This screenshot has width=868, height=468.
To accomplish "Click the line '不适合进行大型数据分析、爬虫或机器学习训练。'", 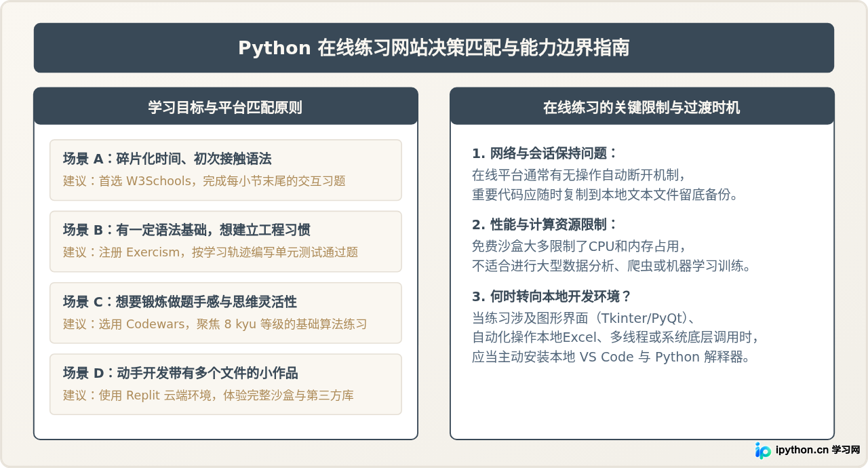I will pos(612,266).
